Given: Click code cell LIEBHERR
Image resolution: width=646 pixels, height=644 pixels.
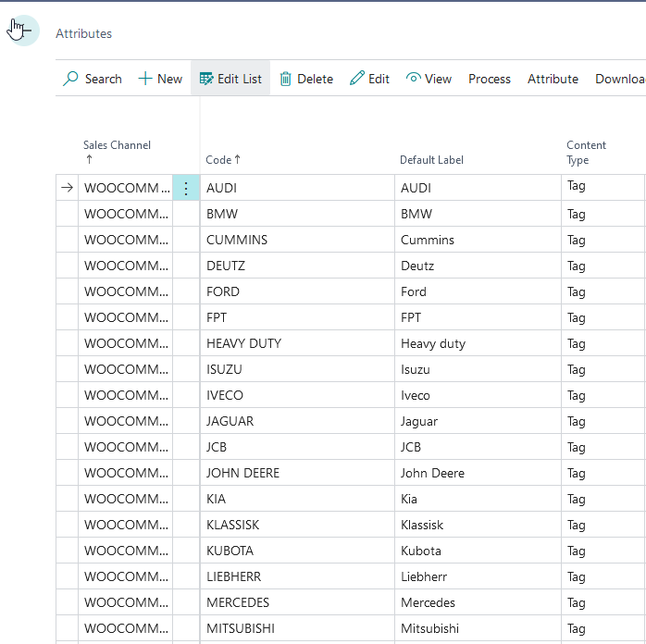Looking at the screenshot, I should coord(297,576).
